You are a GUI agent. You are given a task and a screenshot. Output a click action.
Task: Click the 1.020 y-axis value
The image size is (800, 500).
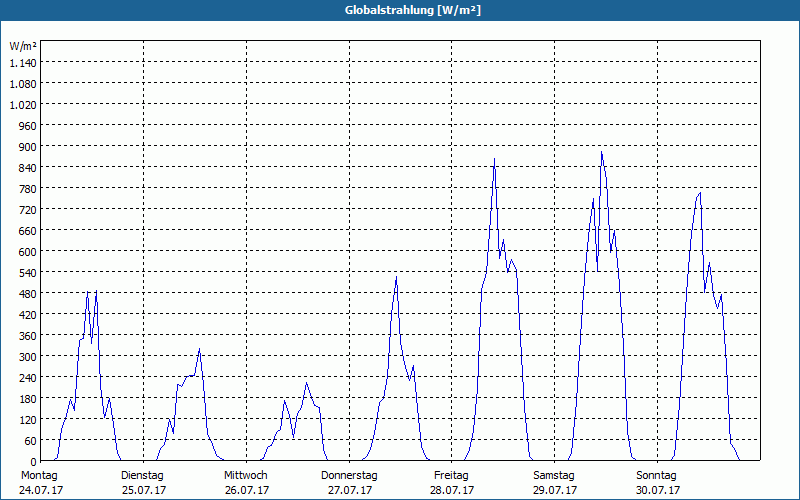click(23, 105)
